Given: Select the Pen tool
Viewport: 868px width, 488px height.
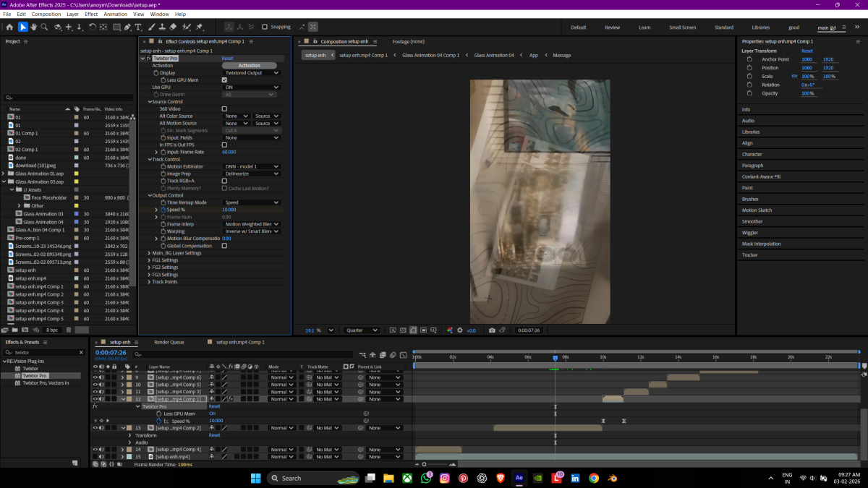Looking at the screenshot, I should click(x=127, y=27).
